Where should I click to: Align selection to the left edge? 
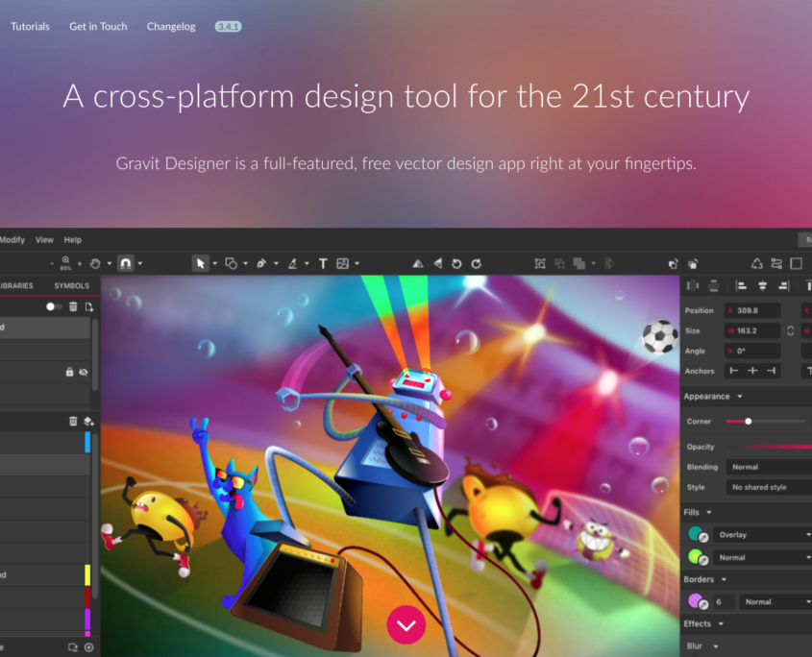coord(741,286)
